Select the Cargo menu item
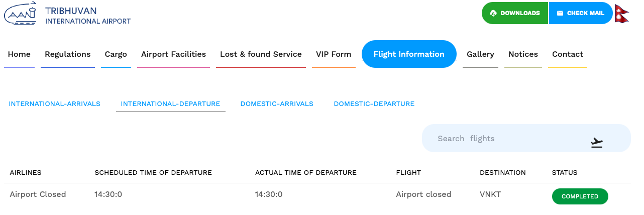This screenshot has height=215, width=644. 116,54
